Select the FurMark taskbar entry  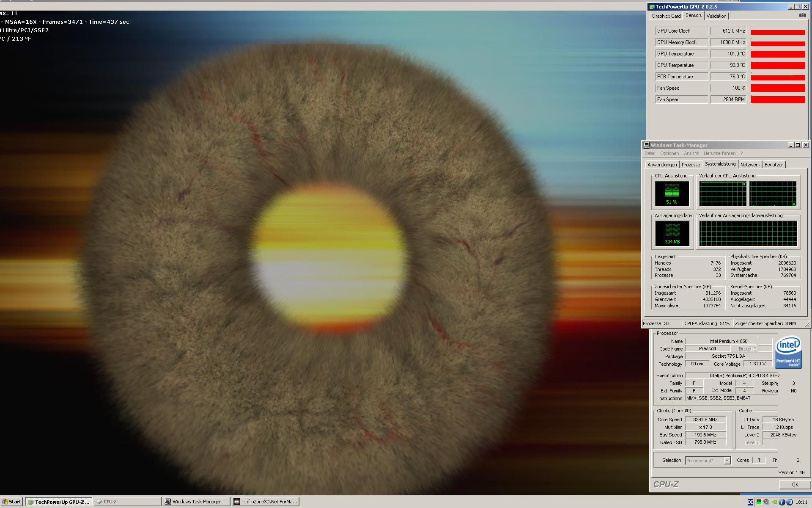coord(266,502)
